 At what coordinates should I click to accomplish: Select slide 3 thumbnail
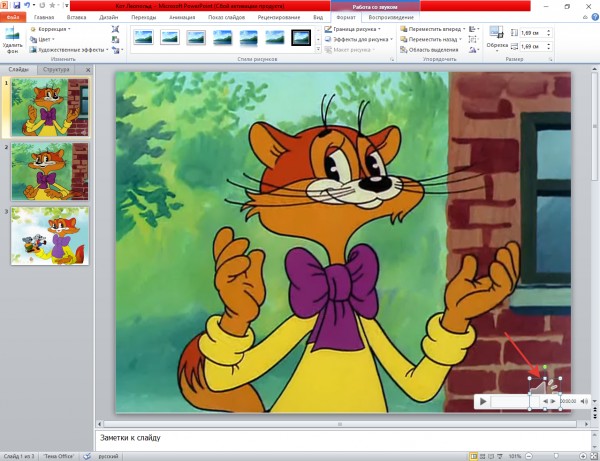(x=49, y=236)
